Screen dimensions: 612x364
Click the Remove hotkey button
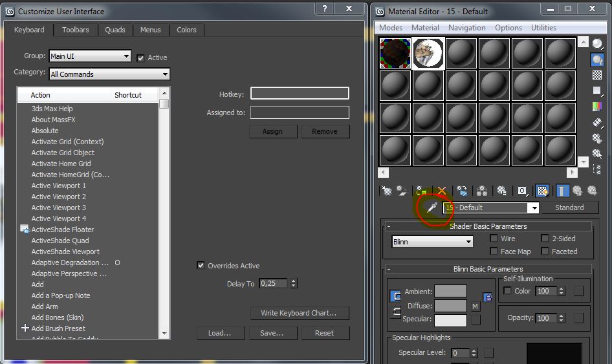(325, 131)
